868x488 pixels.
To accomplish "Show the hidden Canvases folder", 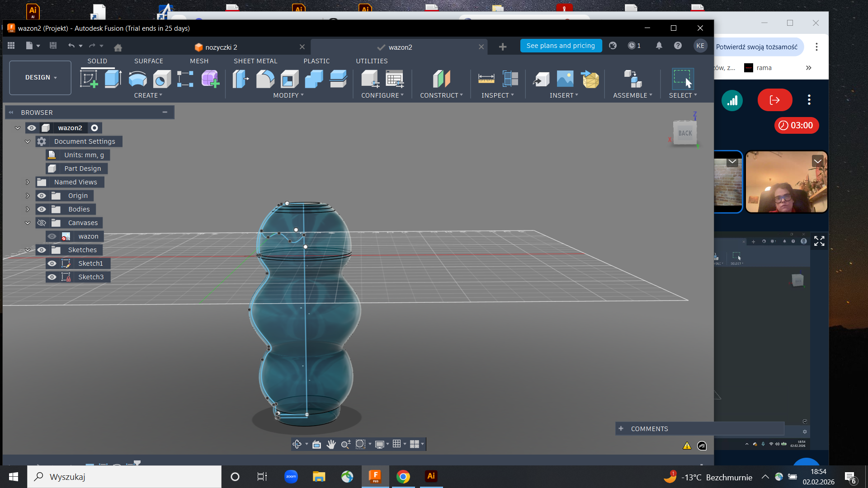I will (42, 223).
